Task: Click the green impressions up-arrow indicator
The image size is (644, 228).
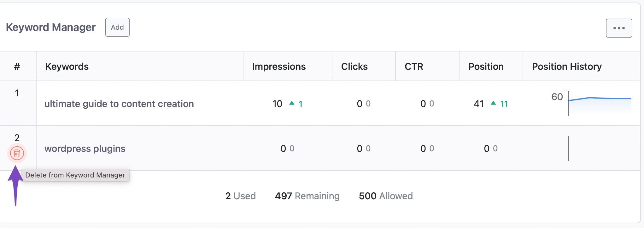Action: pos(292,103)
